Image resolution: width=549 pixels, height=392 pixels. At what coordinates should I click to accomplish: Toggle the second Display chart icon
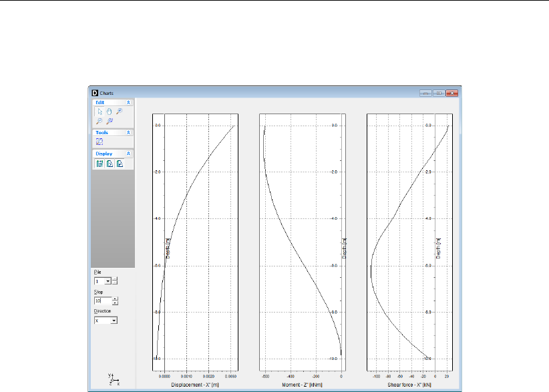coord(110,164)
